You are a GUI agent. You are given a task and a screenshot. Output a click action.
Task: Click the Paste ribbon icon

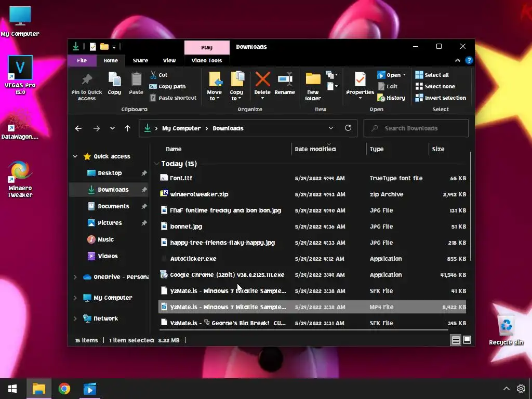[136, 79]
